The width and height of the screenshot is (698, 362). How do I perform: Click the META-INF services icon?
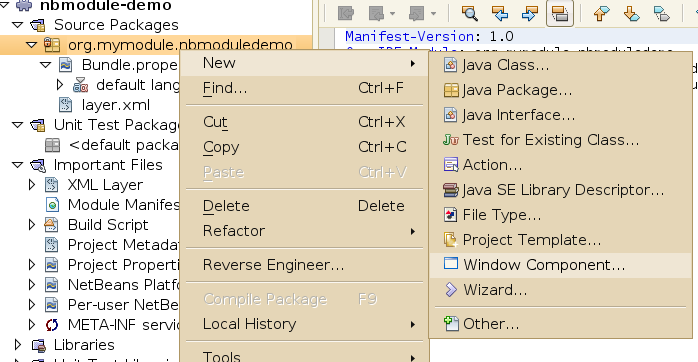52,325
